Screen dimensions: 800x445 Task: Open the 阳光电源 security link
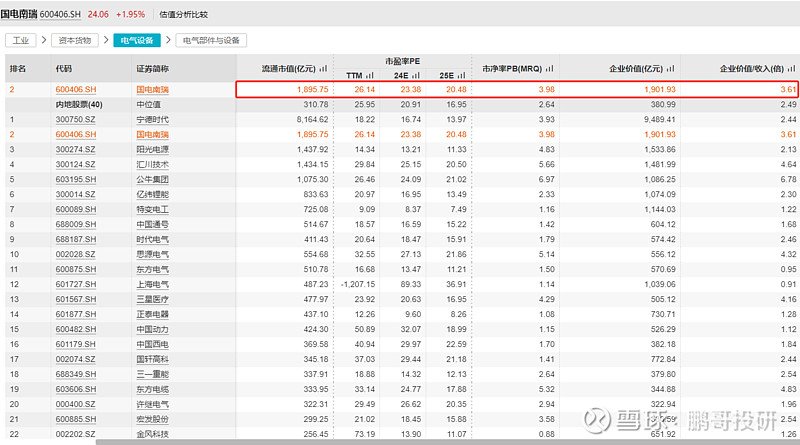tap(153, 150)
